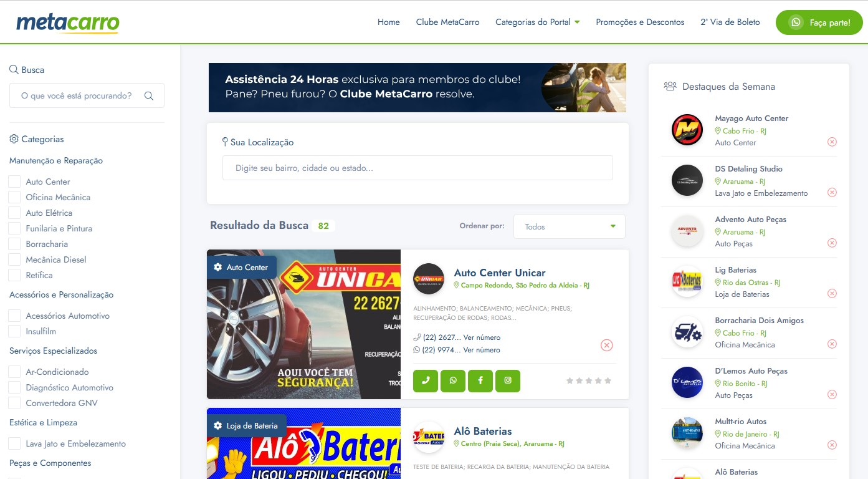Open Lig Baterias logo avatar
The height and width of the screenshot is (479, 868).
point(687,282)
